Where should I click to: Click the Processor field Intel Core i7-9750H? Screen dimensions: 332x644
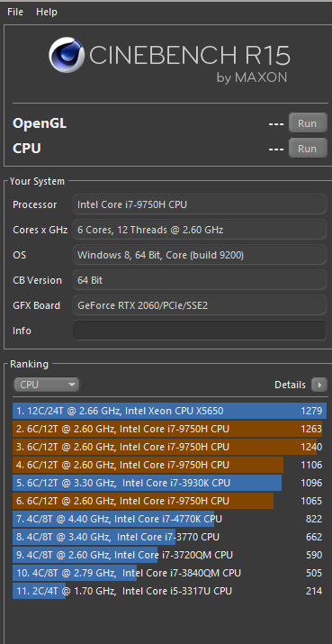coord(200,204)
